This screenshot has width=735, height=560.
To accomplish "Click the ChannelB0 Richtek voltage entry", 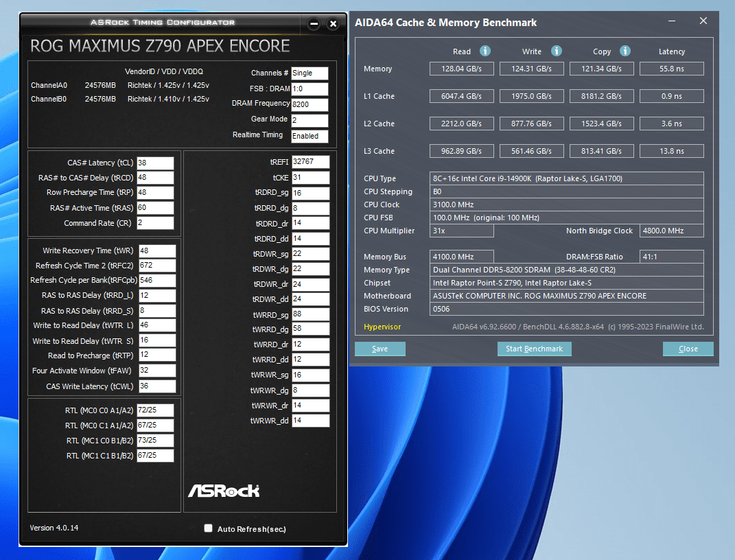I will point(168,99).
